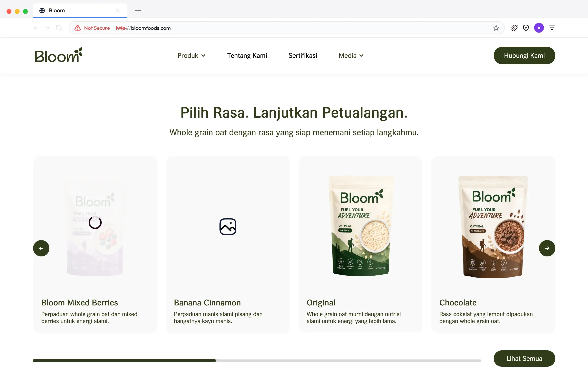Click the browser back arrow
Viewport: 588px width, 392px height.
36,28
